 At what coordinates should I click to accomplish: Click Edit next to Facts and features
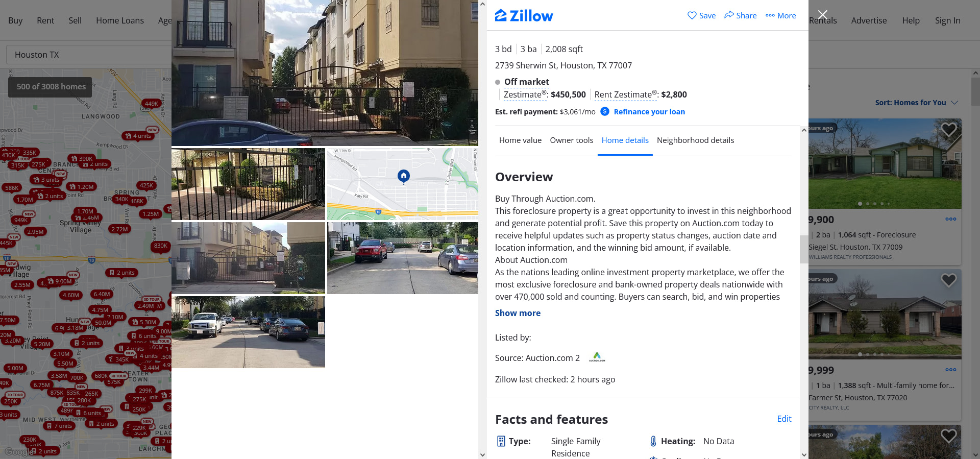[784, 419]
